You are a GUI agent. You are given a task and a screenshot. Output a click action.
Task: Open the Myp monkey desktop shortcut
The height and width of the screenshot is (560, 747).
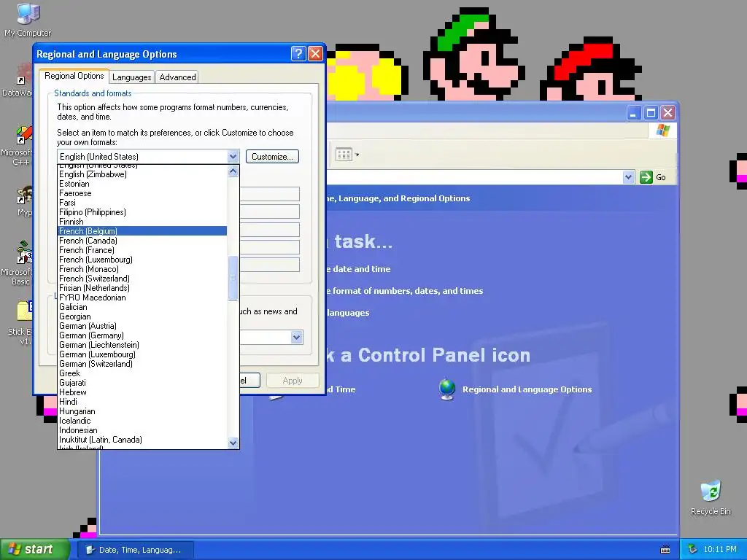coord(24,202)
